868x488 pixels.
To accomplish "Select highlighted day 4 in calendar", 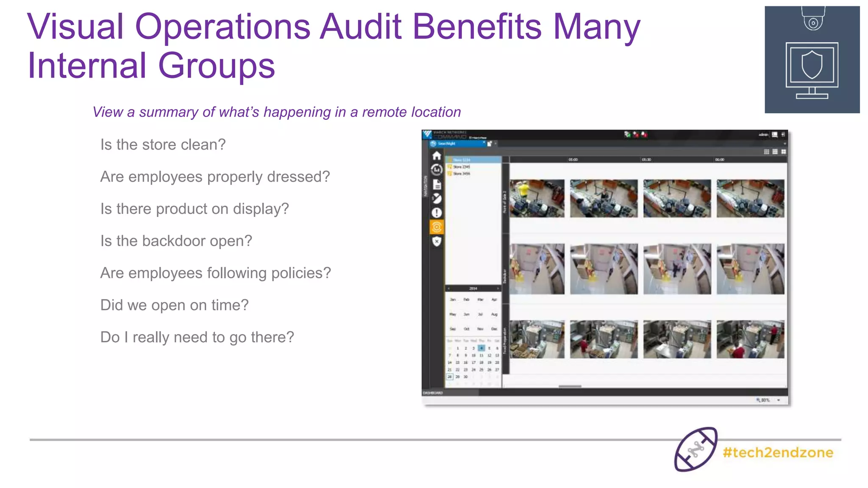I will [481, 348].
